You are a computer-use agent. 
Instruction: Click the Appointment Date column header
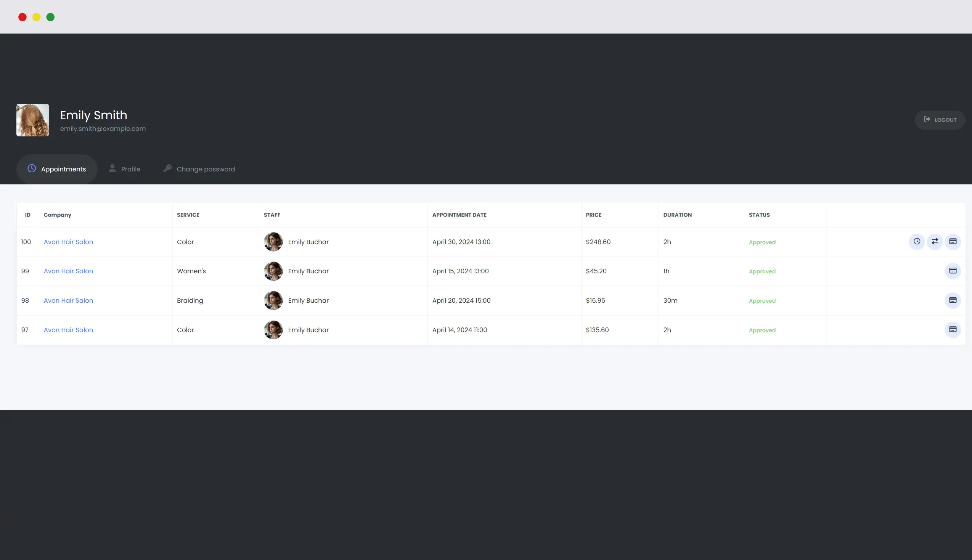459,215
